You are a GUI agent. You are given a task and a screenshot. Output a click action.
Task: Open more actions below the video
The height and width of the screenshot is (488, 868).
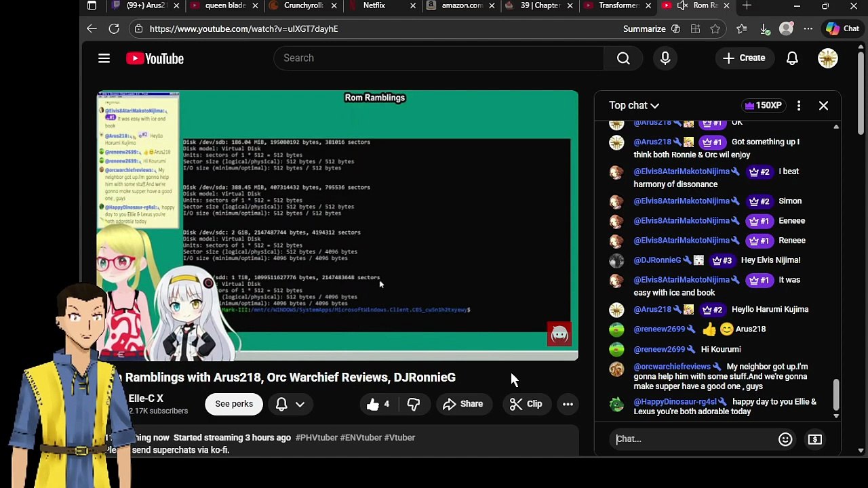pos(568,404)
